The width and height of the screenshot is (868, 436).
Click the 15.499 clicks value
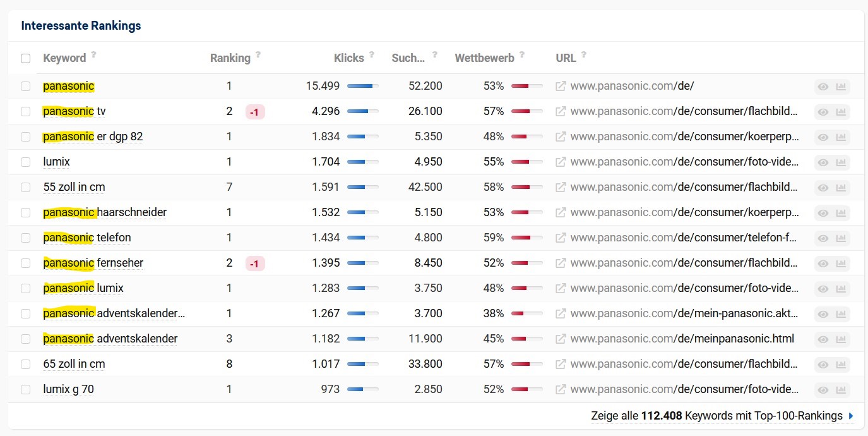tap(322, 86)
